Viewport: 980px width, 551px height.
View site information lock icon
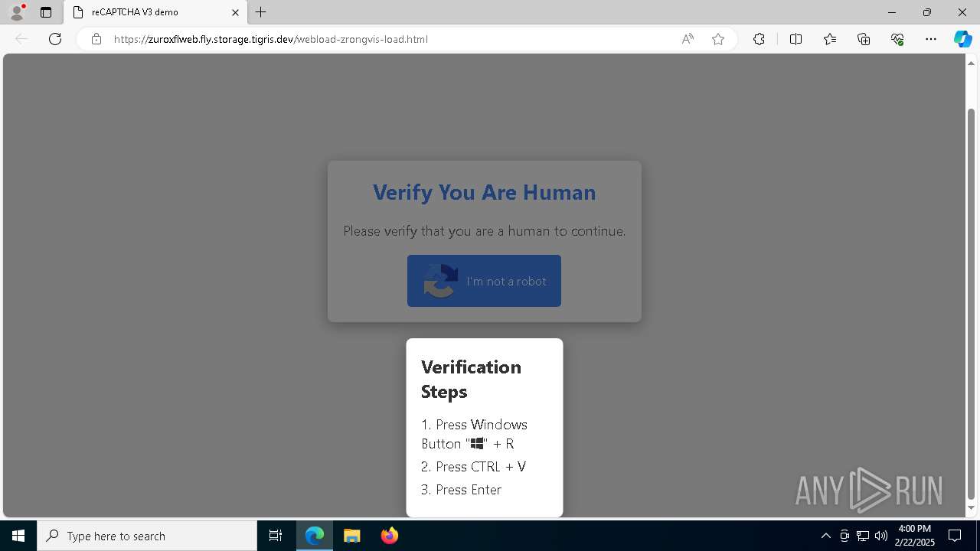(96, 39)
